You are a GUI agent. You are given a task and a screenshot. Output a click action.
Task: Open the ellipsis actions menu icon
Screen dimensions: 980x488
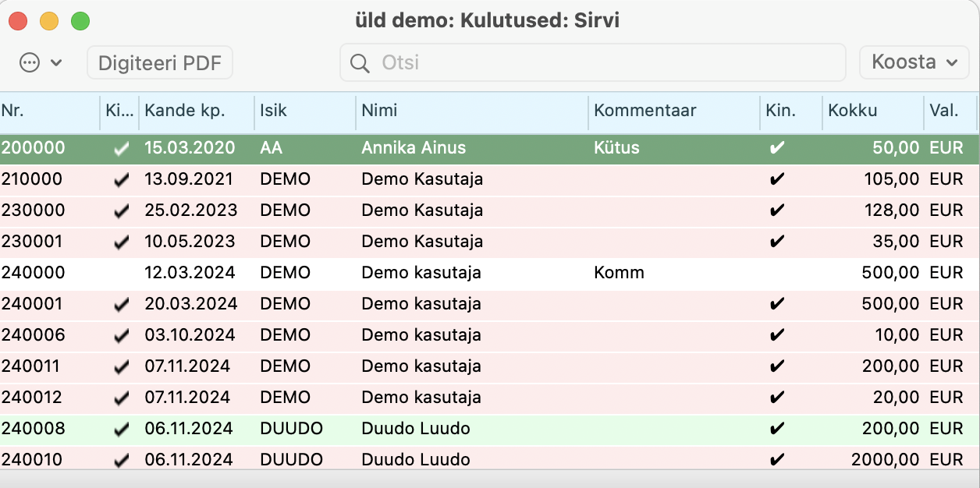coord(30,63)
